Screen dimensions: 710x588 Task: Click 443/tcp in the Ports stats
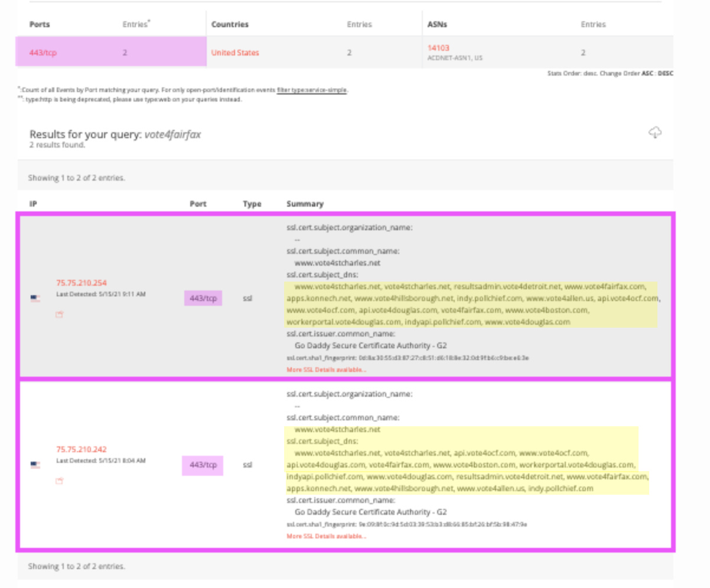click(x=43, y=53)
